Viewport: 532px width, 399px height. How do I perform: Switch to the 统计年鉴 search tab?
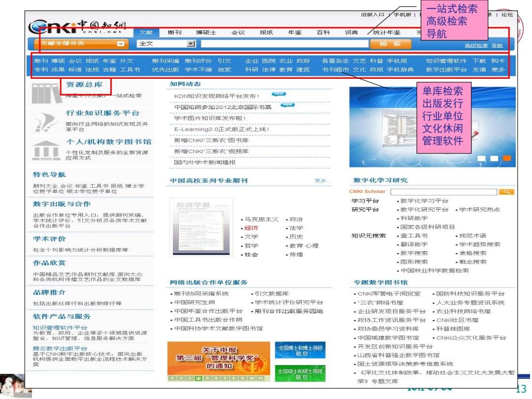pyautogui.click(x=387, y=33)
